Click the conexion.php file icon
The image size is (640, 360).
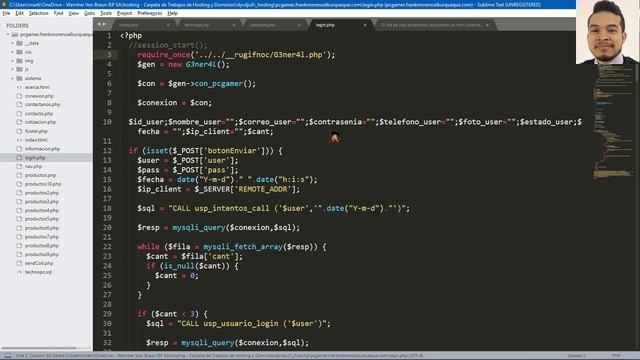click(x=19, y=96)
